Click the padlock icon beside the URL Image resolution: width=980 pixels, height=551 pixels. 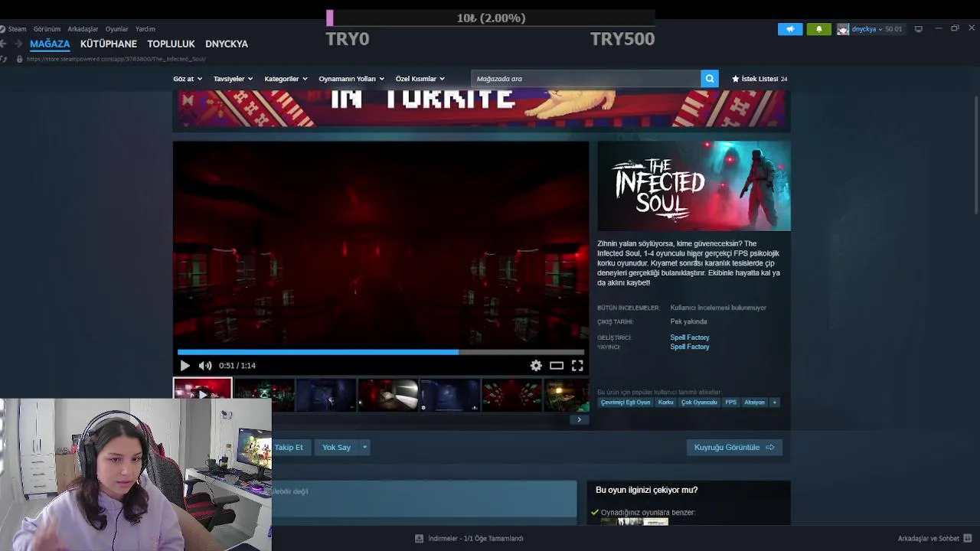pyautogui.click(x=19, y=59)
